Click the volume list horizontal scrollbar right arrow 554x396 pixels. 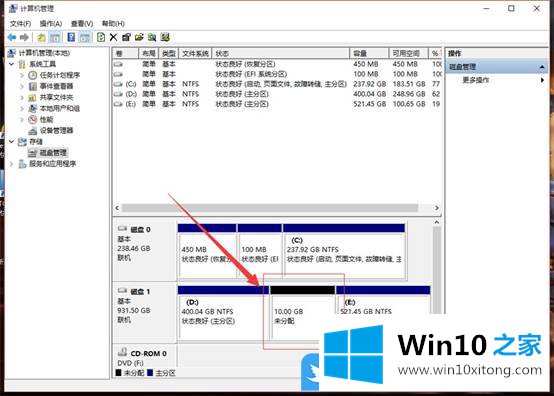437,208
